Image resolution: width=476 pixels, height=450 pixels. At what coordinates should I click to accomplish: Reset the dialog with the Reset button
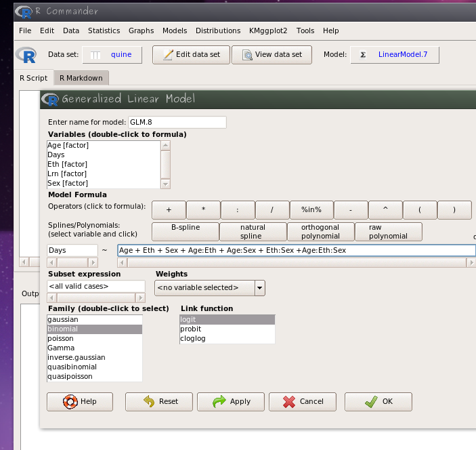point(159,401)
